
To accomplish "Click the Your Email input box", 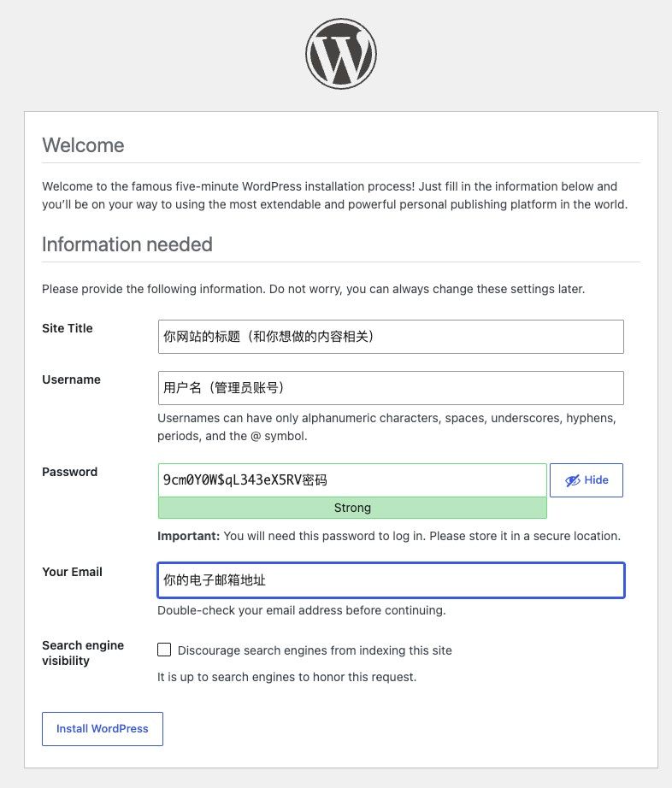I will [x=391, y=580].
